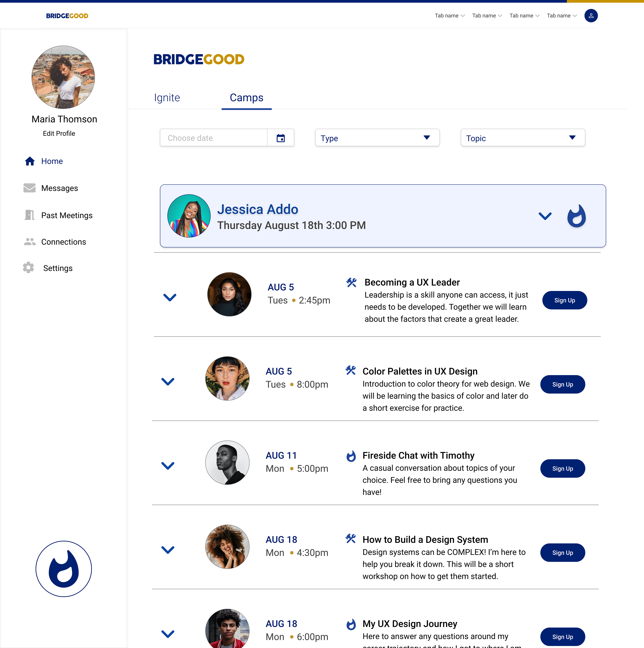Viewport: 644px width, 648px height.
Task: Open the calendar date picker icon
Action: coord(281,138)
